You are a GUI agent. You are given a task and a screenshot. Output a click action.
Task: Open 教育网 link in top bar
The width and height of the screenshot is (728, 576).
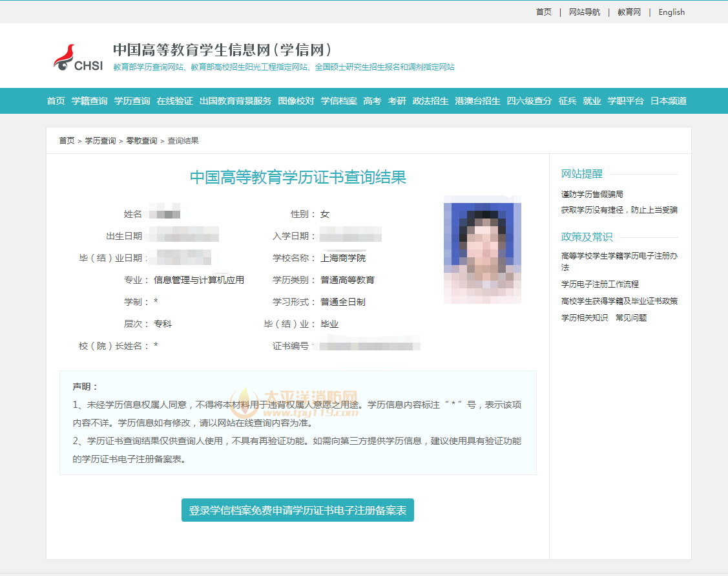pos(629,12)
